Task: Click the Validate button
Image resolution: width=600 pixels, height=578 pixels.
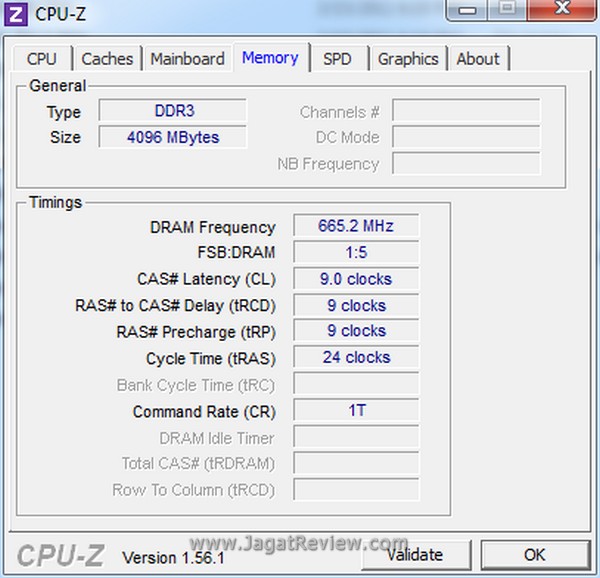Action: click(x=416, y=554)
